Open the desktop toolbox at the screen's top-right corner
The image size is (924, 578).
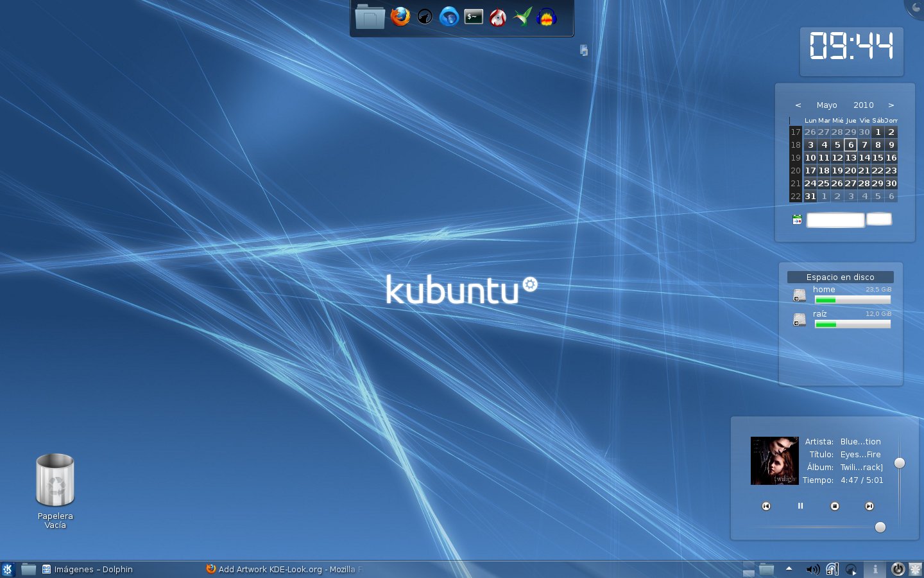916,8
